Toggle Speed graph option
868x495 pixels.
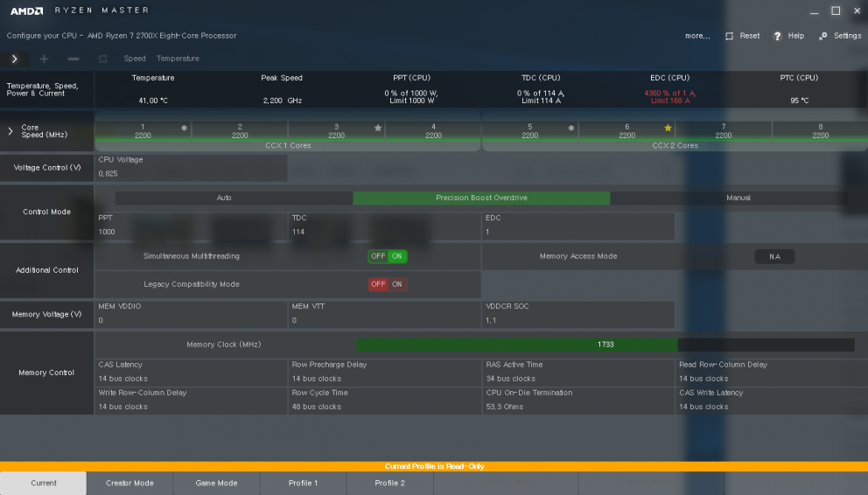coord(135,59)
